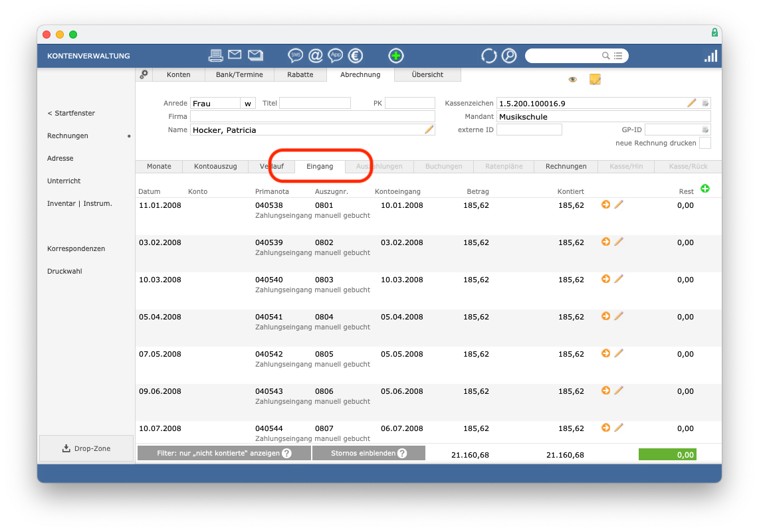Open the SMS speech bubble icon
The height and width of the screenshot is (532, 759).
(295, 56)
